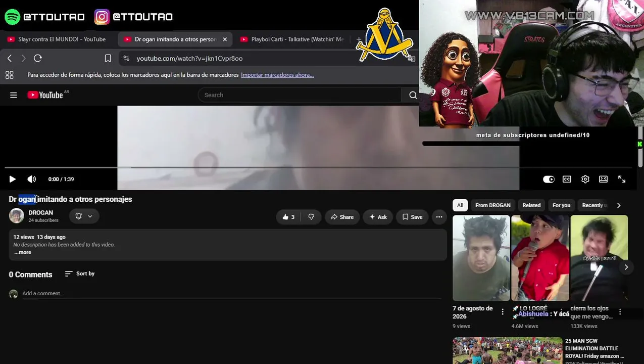
Task: Open the 'LO LOGRÉ' short thumbnail
Action: (540, 258)
